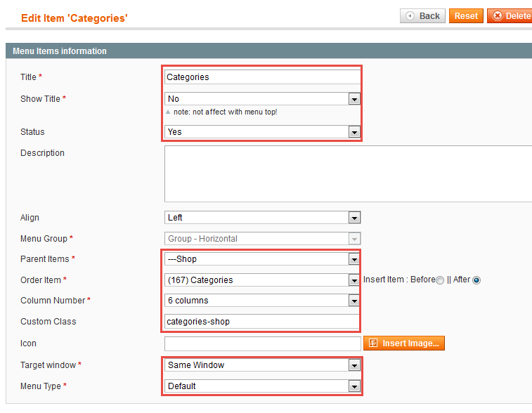
Task: Select the Before radio button
Action: [x=440, y=280]
